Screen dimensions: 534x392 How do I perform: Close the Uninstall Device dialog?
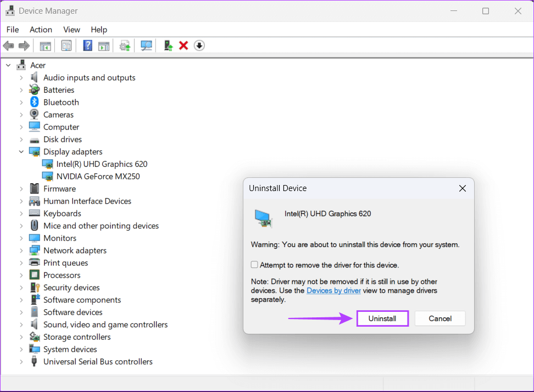tap(462, 188)
